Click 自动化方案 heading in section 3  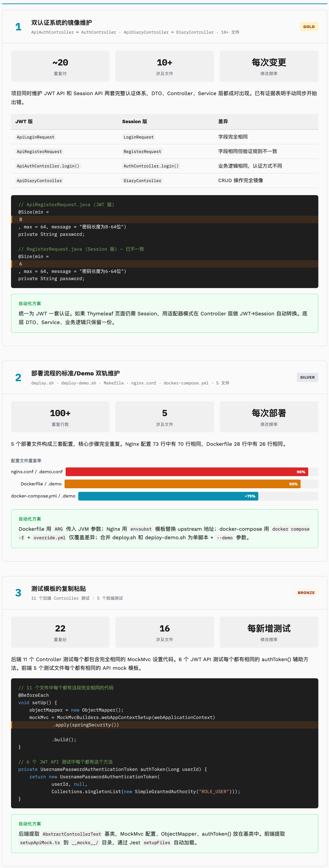(x=30, y=824)
